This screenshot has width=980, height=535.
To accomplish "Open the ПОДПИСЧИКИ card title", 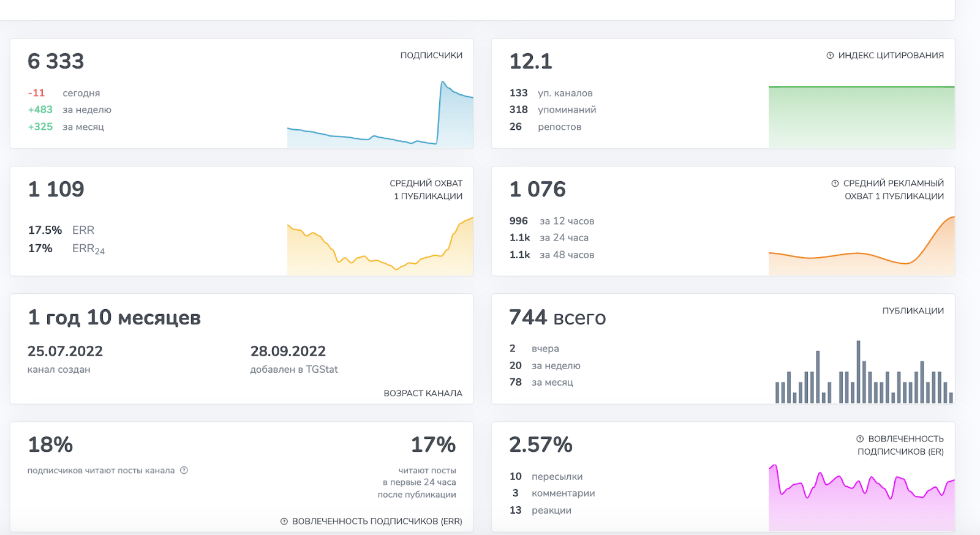I will coord(431,55).
